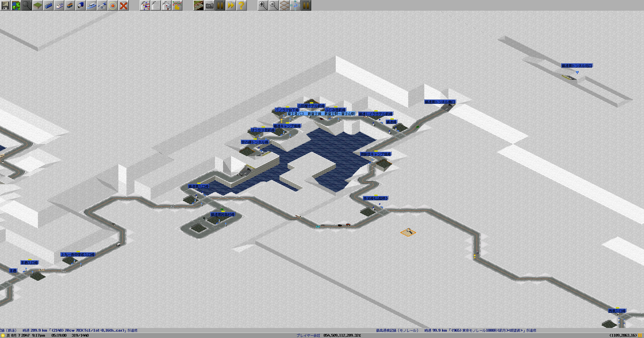The height and width of the screenshot is (338, 644).
Task: Open the line management window
Action: pos(145,5)
